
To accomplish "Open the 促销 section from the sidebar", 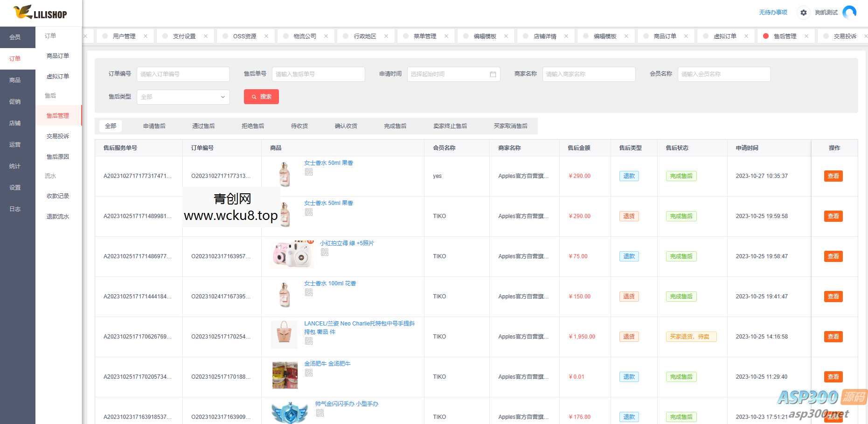I will [15, 101].
